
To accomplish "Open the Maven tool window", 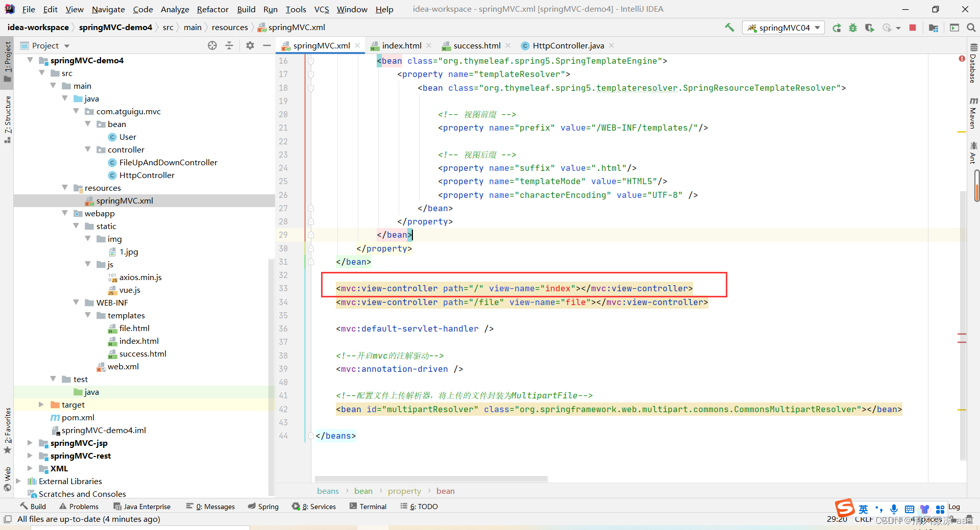I will (973, 112).
